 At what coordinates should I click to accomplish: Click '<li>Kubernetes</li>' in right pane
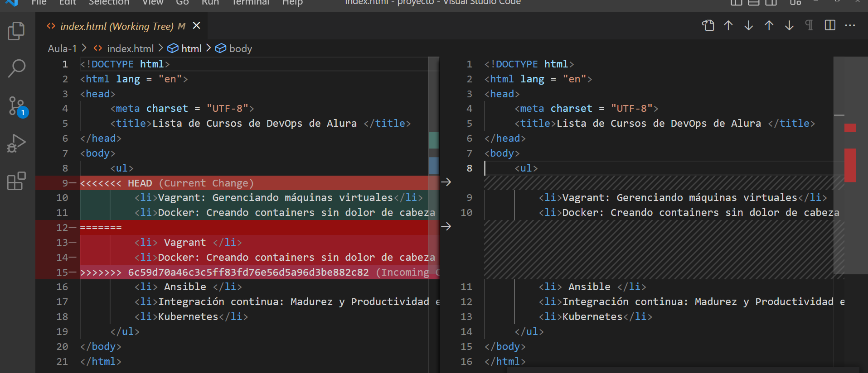pos(596,316)
